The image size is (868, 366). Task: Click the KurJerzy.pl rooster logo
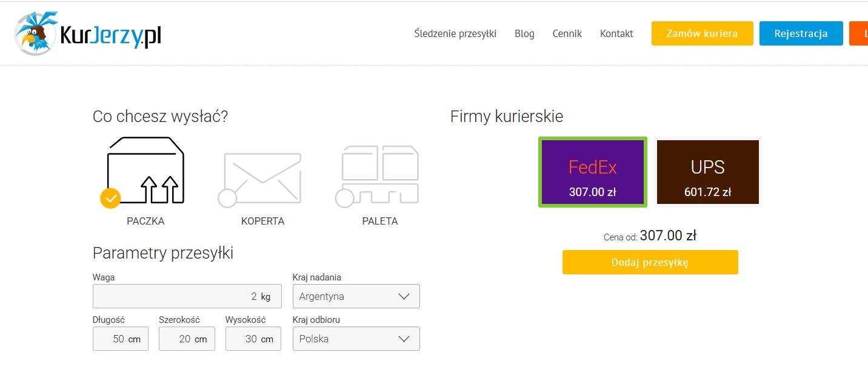88,34
